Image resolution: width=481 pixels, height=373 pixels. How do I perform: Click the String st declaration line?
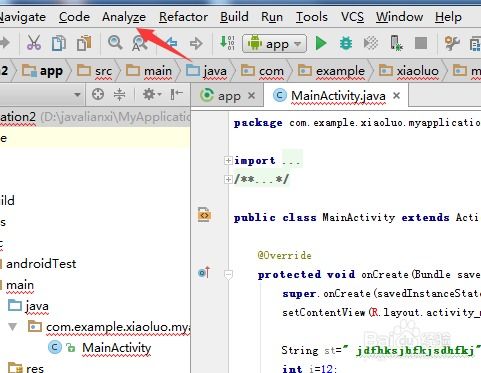click(381, 351)
